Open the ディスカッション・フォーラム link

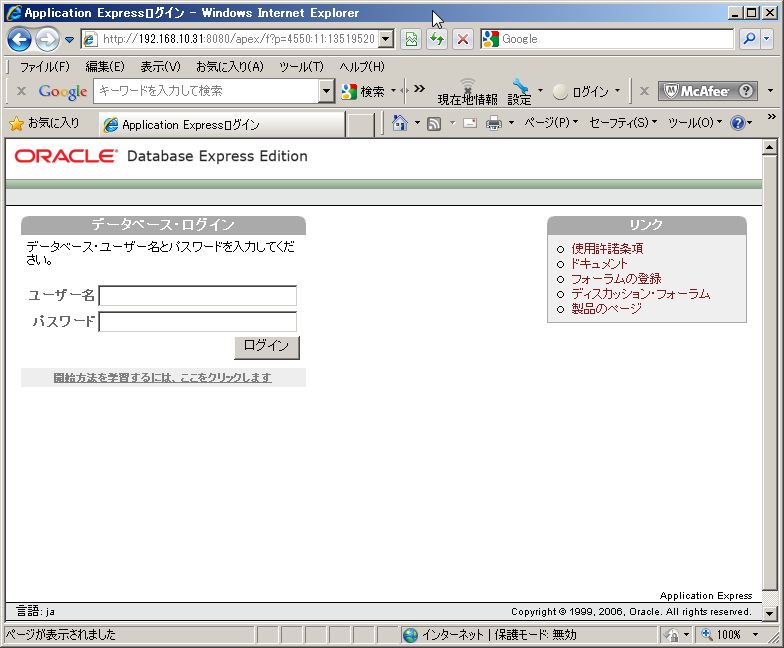tap(640, 294)
